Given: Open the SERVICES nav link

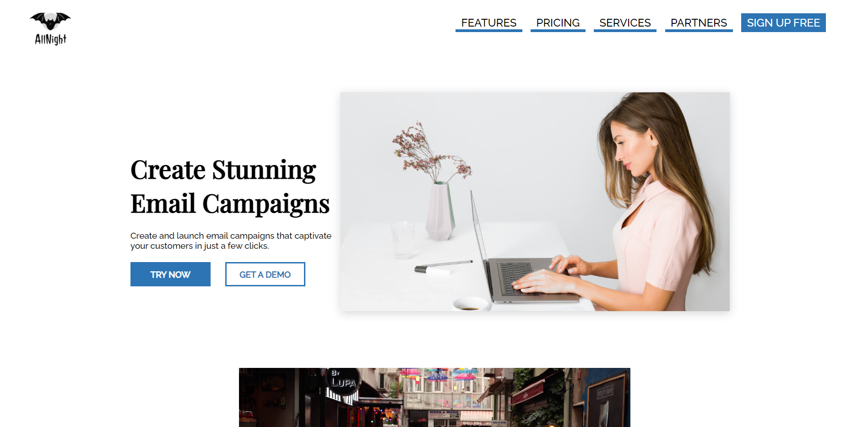Looking at the screenshot, I should 625,23.
